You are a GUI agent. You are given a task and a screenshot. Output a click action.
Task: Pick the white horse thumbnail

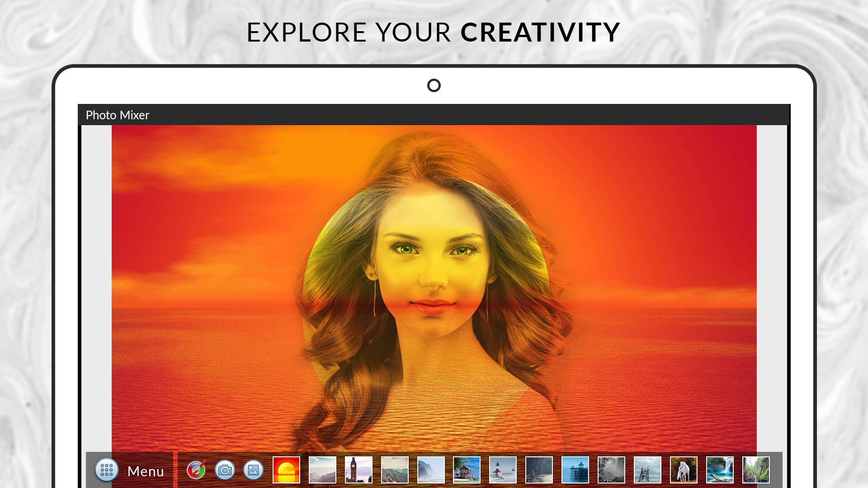click(684, 470)
